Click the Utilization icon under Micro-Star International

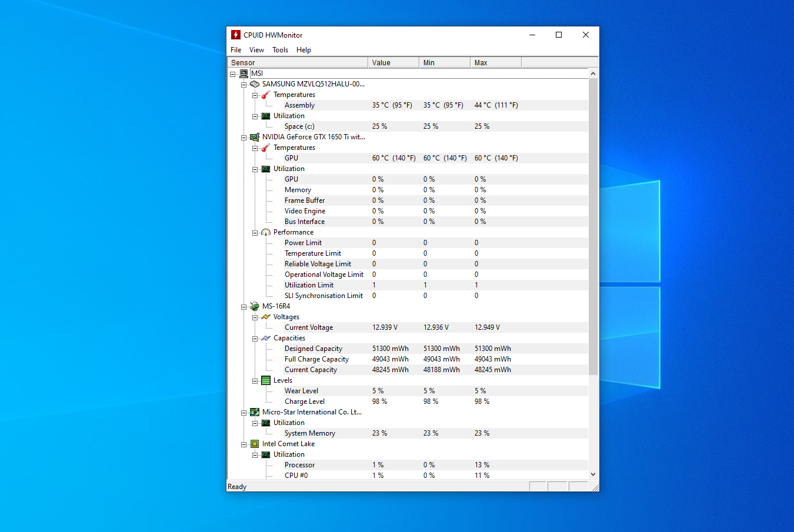pos(266,423)
